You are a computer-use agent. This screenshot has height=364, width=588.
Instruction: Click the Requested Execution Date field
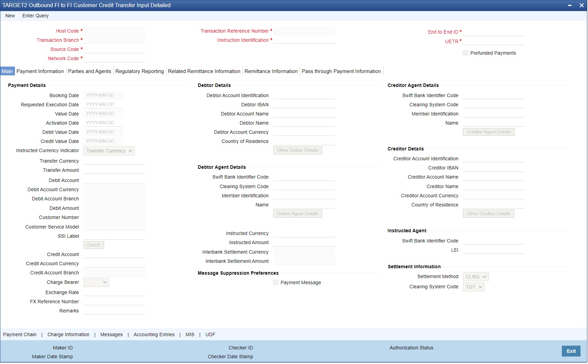click(x=103, y=105)
